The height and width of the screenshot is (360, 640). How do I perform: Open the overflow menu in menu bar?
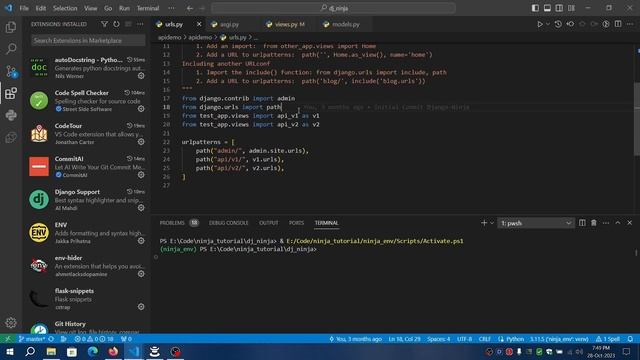click(x=171, y=8)
